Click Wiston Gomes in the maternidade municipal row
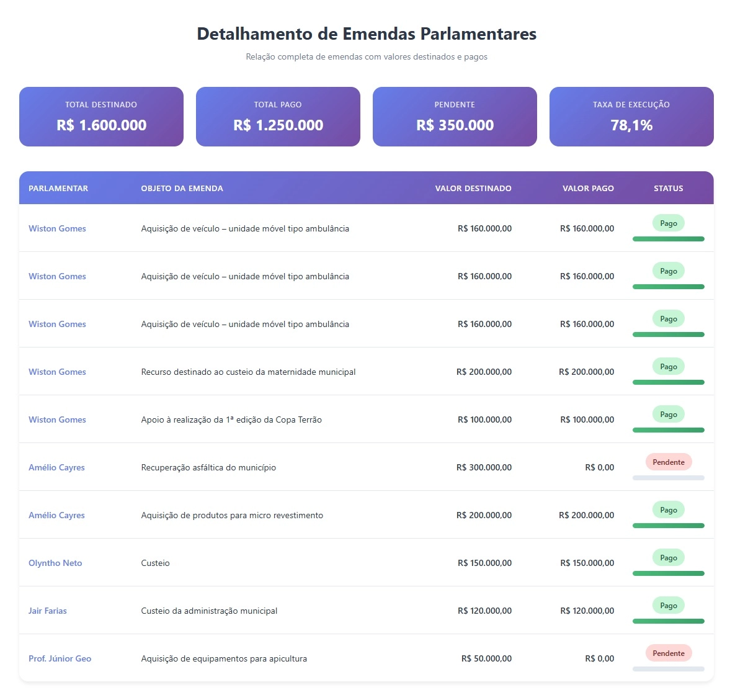 pyautogui.click(x=57, y=372)
